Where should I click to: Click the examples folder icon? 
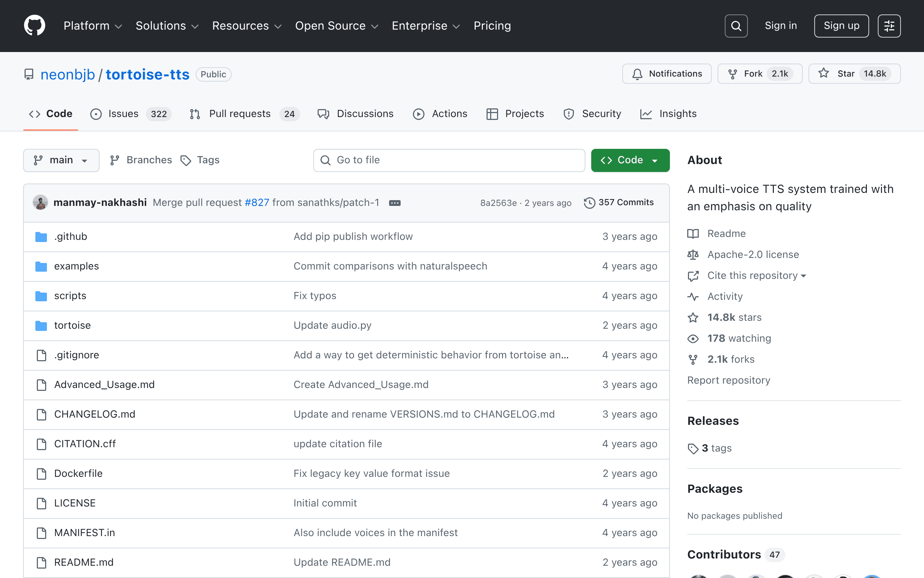click(x=41, y=267)
